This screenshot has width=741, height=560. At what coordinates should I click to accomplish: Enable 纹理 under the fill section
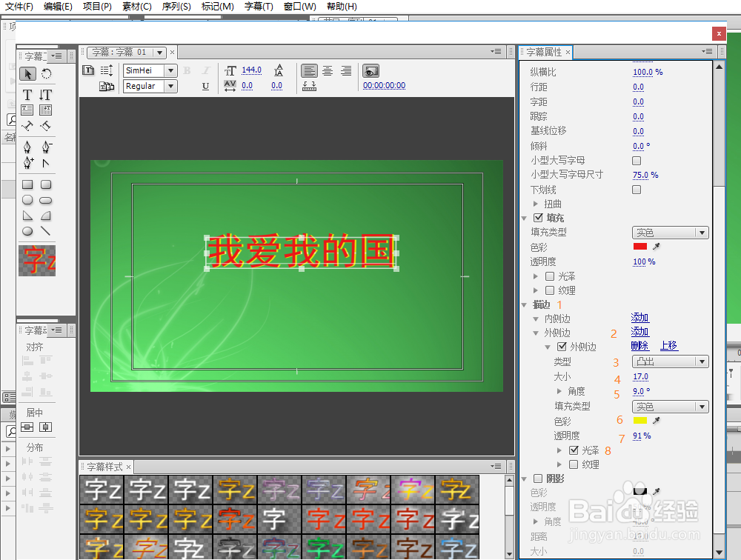[550, 290]
